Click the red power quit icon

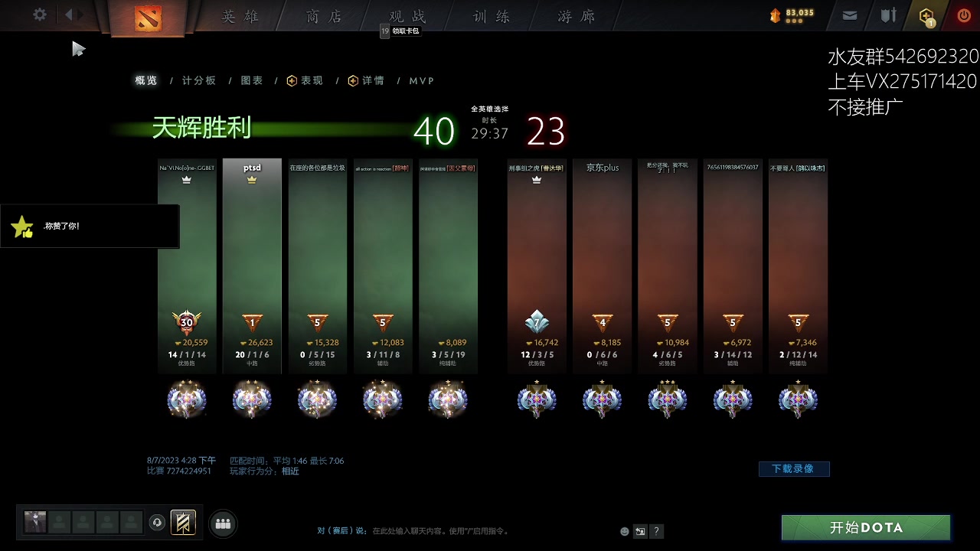click(x=964, y=15)
